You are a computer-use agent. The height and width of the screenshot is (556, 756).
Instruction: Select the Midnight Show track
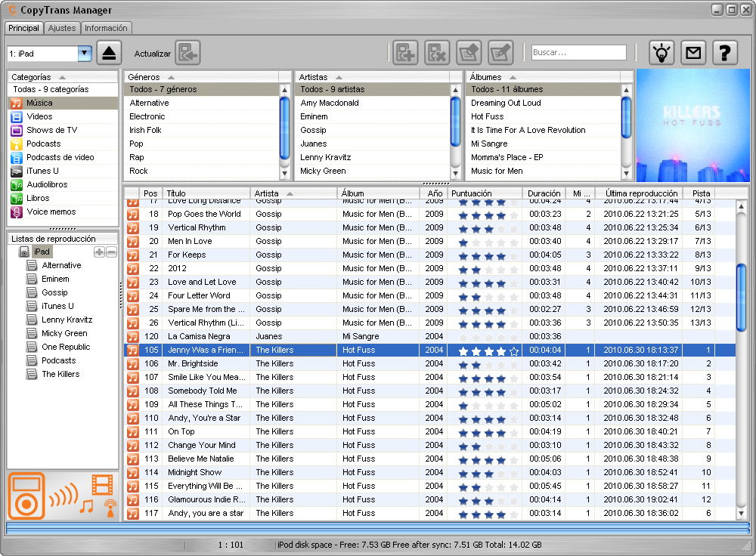pos(430,472)
